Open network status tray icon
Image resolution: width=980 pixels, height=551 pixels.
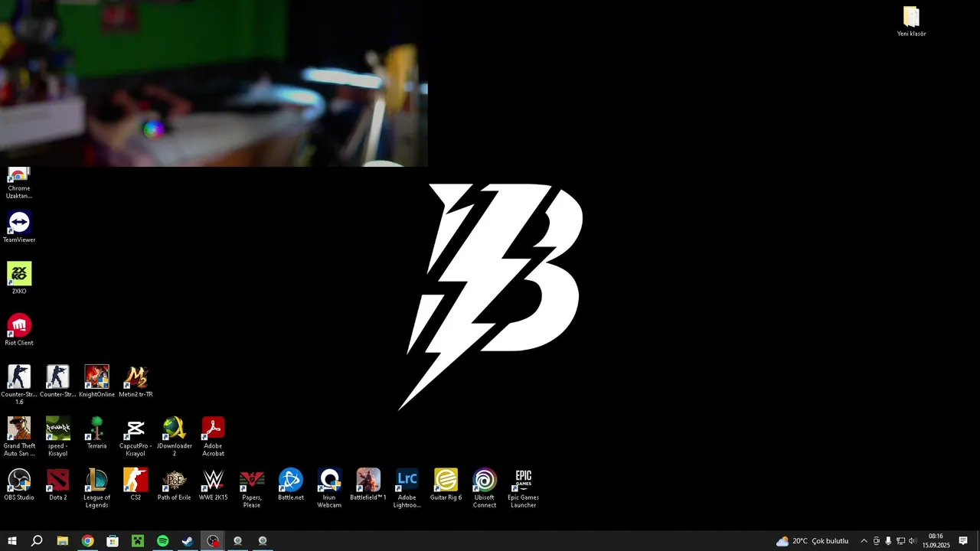[900, 541]
